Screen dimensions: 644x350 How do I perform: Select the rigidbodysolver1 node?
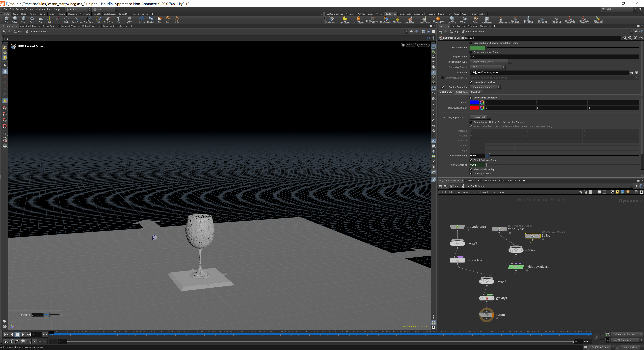pos(516,267)
